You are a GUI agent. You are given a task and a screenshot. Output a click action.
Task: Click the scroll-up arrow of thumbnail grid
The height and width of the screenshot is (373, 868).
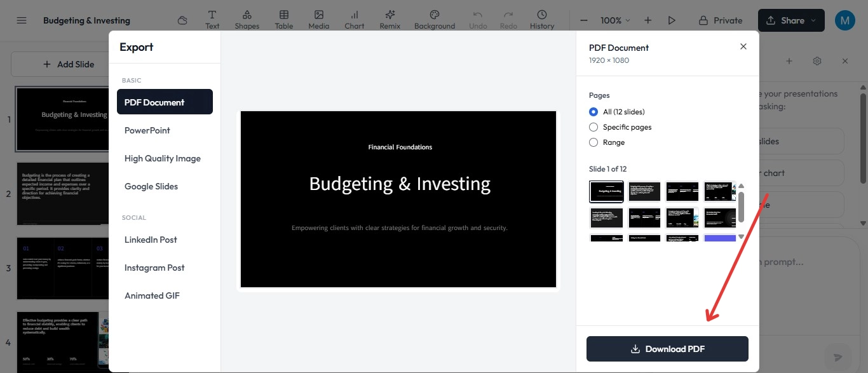click(741, 186)
